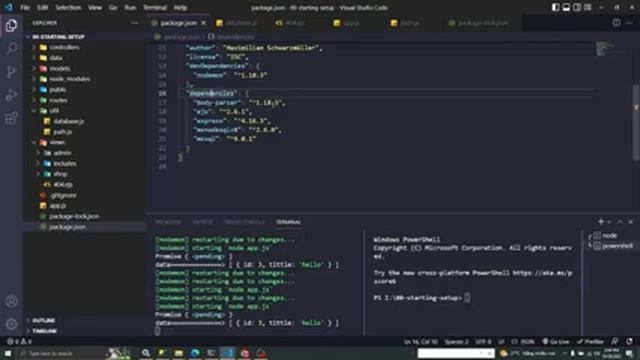Screen dimensions: 640x360
Task: Expand the node_modules folder
Action: [69, 79]
